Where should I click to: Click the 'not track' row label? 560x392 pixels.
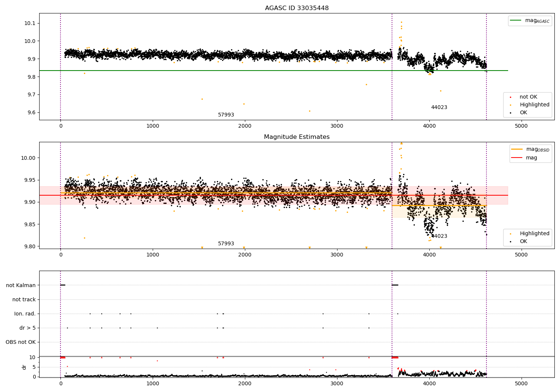[x=24, y=300]
